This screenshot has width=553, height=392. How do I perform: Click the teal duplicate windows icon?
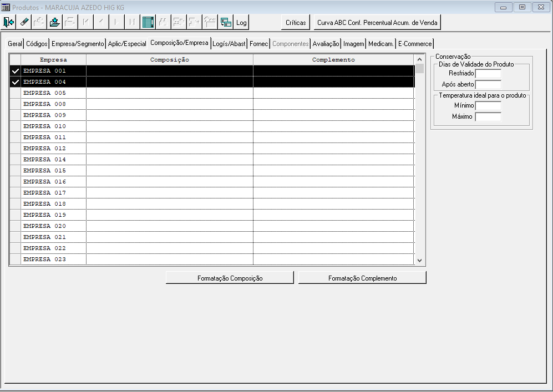[x=225, y=22]
